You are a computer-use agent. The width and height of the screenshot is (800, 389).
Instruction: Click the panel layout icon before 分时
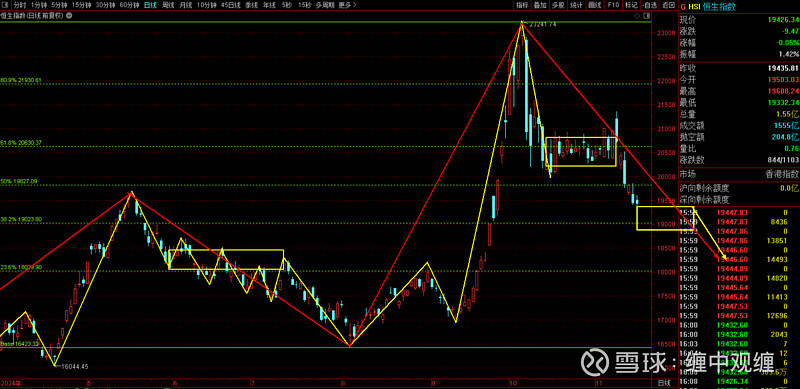5,5
